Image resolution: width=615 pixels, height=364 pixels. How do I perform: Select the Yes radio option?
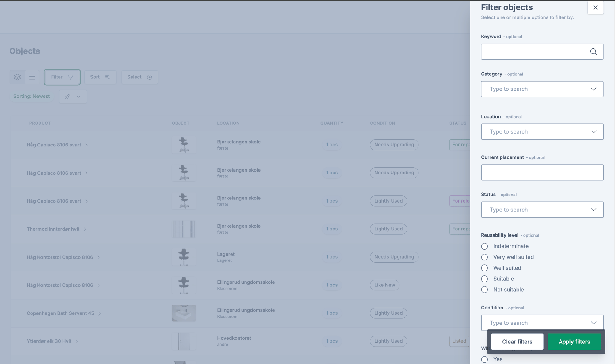point(484,359)
